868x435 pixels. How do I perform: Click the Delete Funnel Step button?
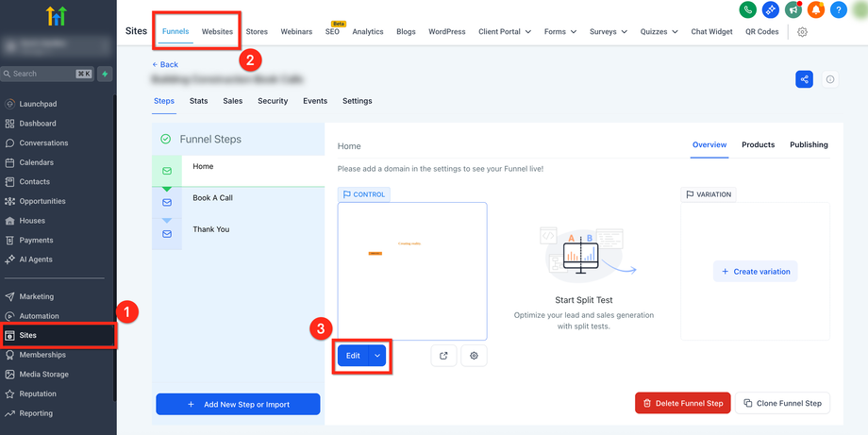point(682,403)
